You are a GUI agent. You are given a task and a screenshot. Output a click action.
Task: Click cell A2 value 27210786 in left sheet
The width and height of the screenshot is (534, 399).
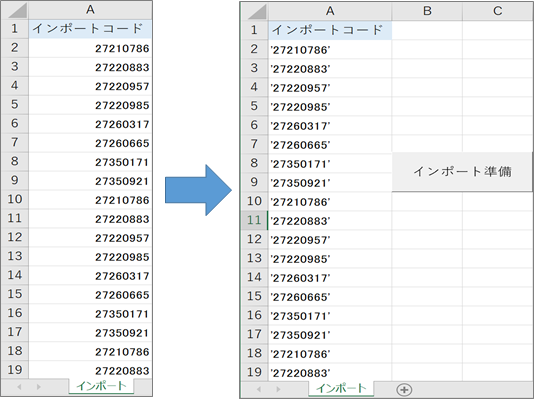[90, 48]
